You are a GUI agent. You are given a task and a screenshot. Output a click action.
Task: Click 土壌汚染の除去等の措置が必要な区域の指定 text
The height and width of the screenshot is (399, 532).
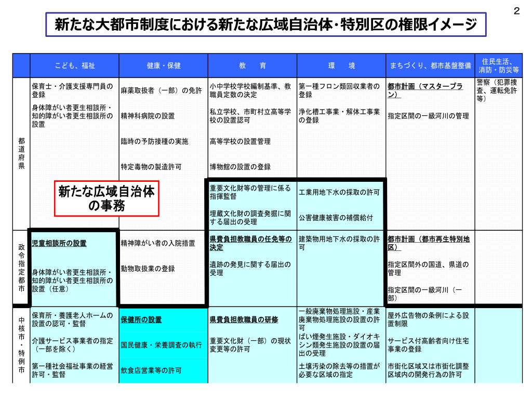339,370
